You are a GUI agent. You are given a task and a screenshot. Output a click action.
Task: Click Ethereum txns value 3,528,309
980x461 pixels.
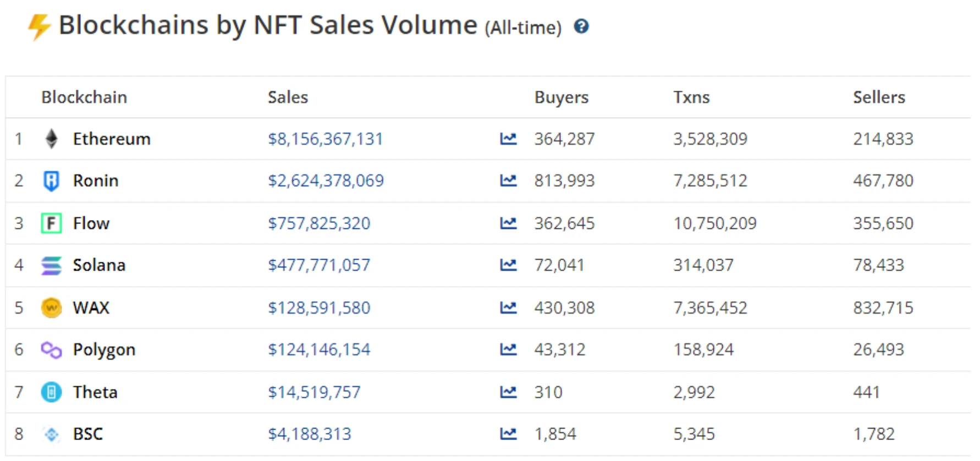click(x=710, y=139)
